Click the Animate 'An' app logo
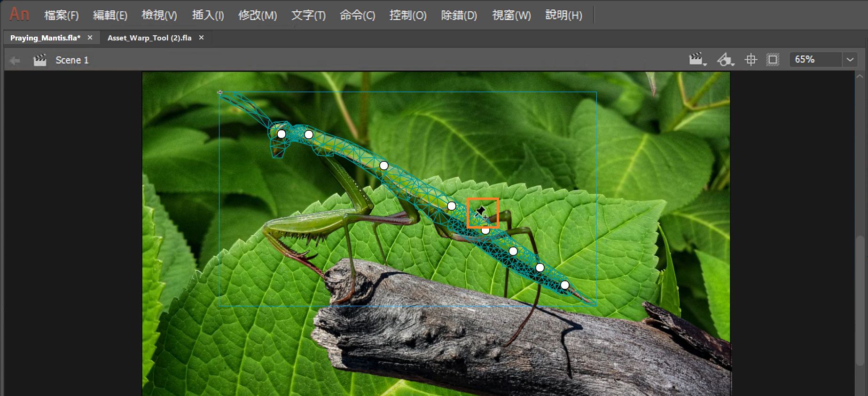The height and width of the screenshot is (396, 868). (19, 15)
